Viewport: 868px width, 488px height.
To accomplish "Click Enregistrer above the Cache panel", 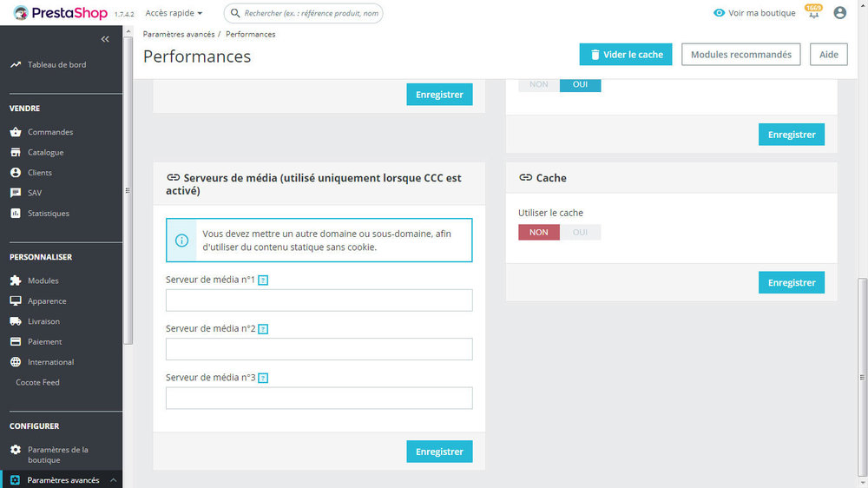I will click(792, 135).
